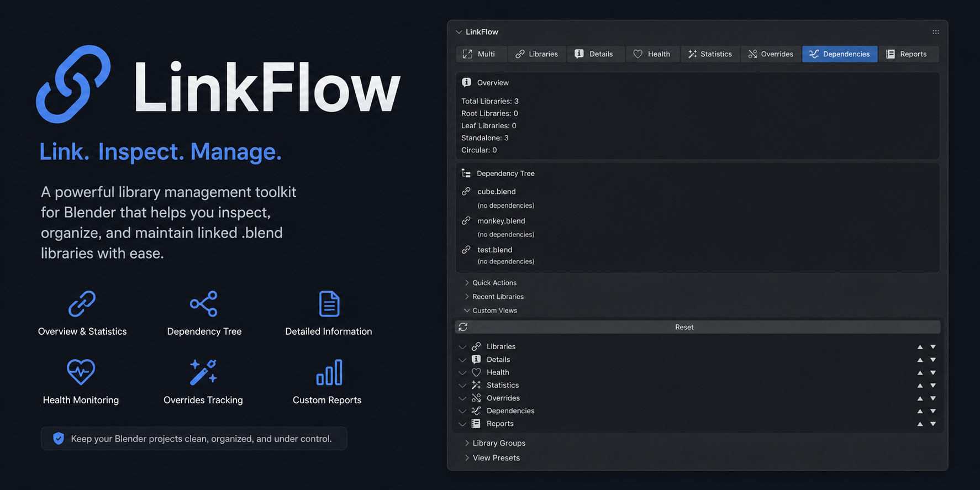Click the link icon beside test.blend
980x490 pixels.
coord(466,250)
